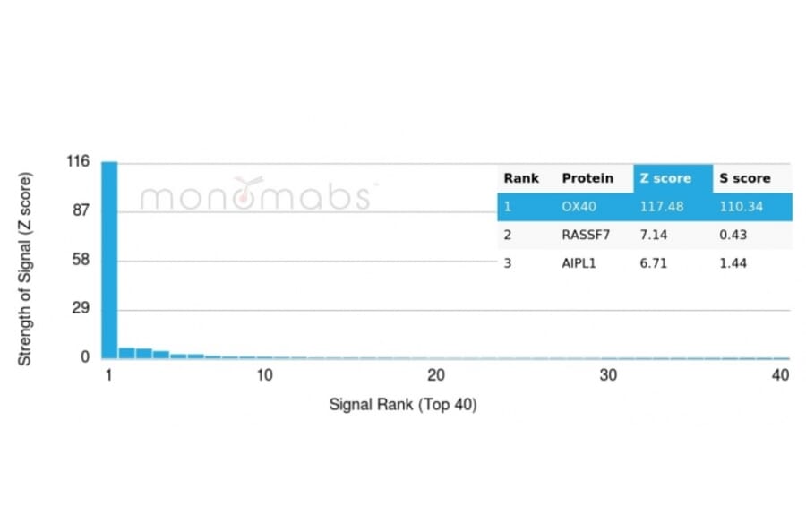Click the 7.14 Z score value
This screenshot has width=806, height=532.
pos(653,235)
